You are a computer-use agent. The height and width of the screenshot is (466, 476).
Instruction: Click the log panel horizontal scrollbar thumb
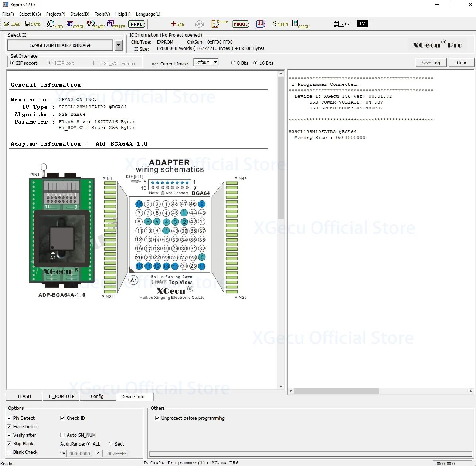coord(337,391)
